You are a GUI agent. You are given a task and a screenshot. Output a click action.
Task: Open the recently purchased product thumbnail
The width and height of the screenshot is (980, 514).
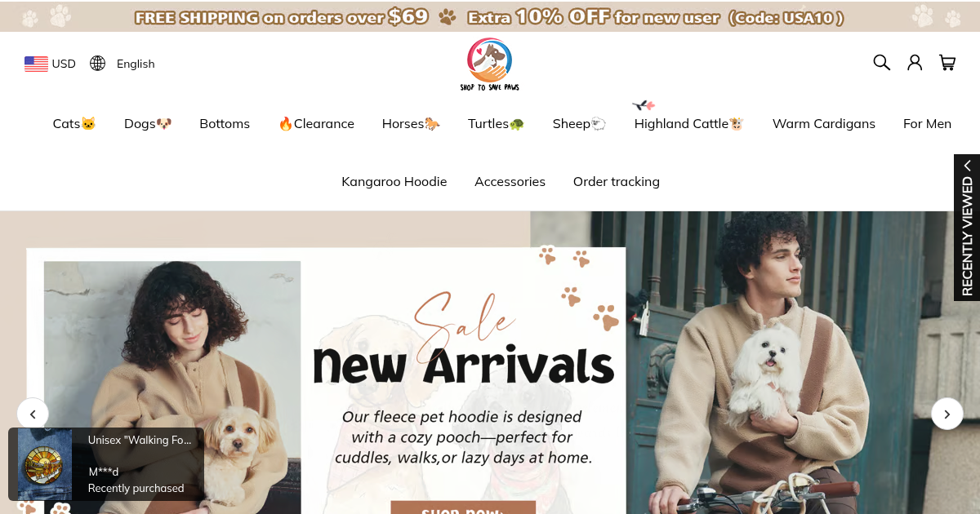coord(45,464)
